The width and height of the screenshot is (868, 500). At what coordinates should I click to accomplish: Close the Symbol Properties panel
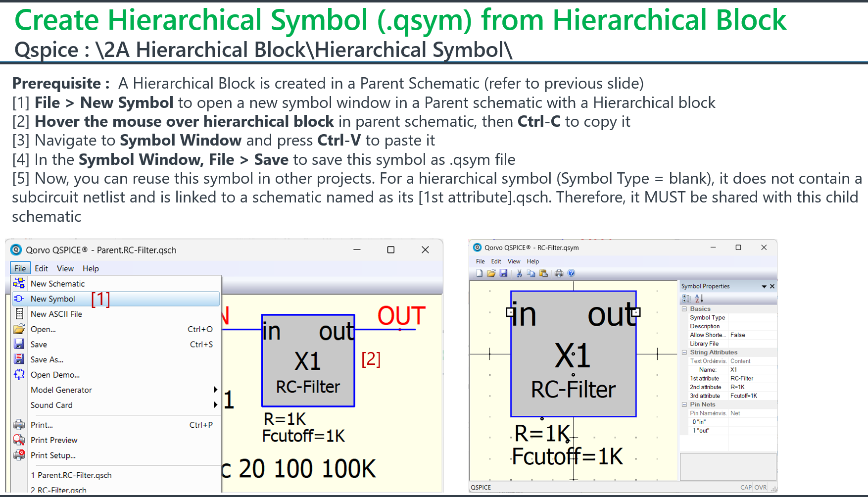click(772, 287)
